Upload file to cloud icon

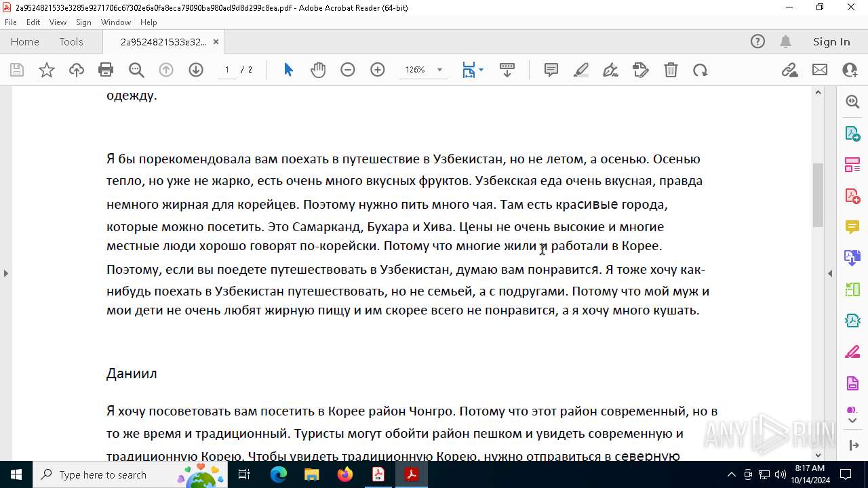click(77, 70)
